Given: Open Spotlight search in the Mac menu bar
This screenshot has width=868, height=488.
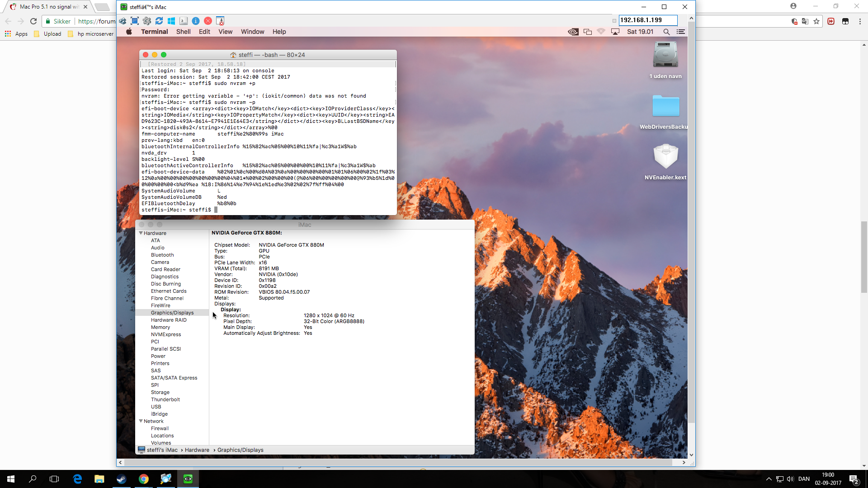Looking at the screenshot, I should point(666,32).
